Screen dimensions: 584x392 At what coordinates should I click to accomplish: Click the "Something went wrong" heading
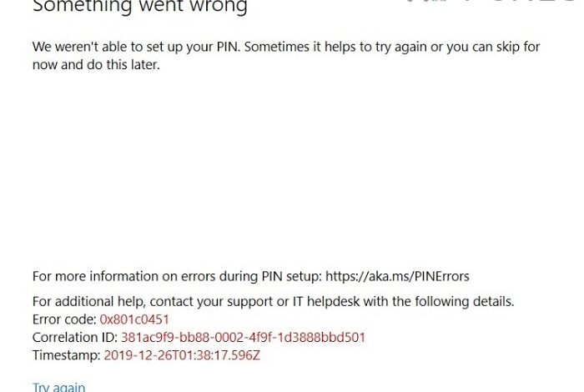point(139,8)
